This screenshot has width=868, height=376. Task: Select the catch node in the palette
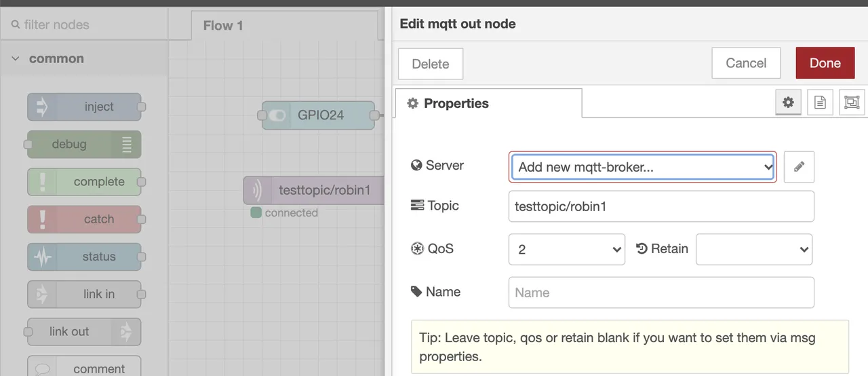(84, 219)
